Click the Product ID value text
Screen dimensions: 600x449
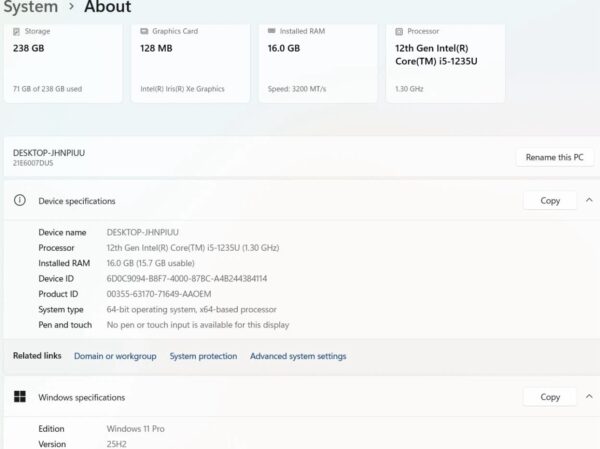159,294
